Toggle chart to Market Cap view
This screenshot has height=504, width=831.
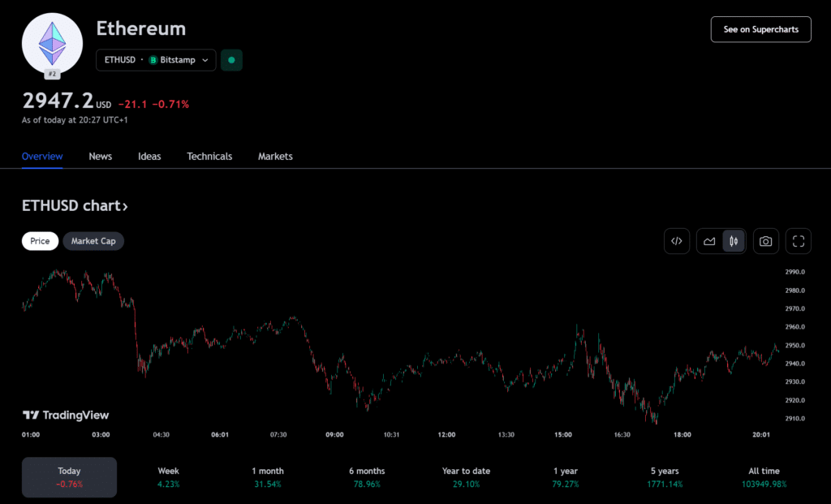tap(93, 241)
